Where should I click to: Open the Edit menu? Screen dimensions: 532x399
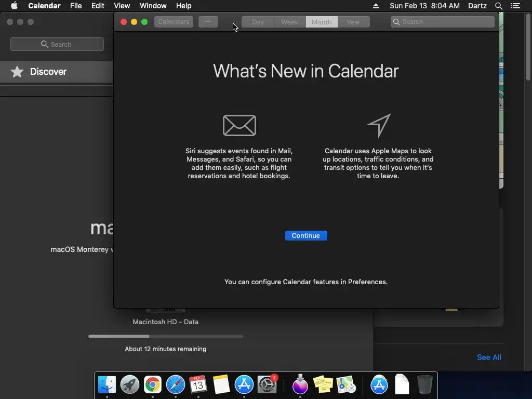98,6
